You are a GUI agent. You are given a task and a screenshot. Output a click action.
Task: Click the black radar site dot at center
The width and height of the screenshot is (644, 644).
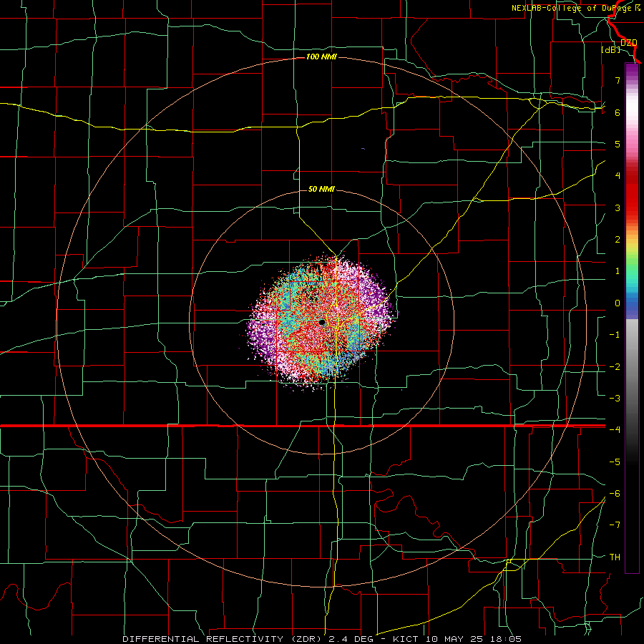[322, 323]
